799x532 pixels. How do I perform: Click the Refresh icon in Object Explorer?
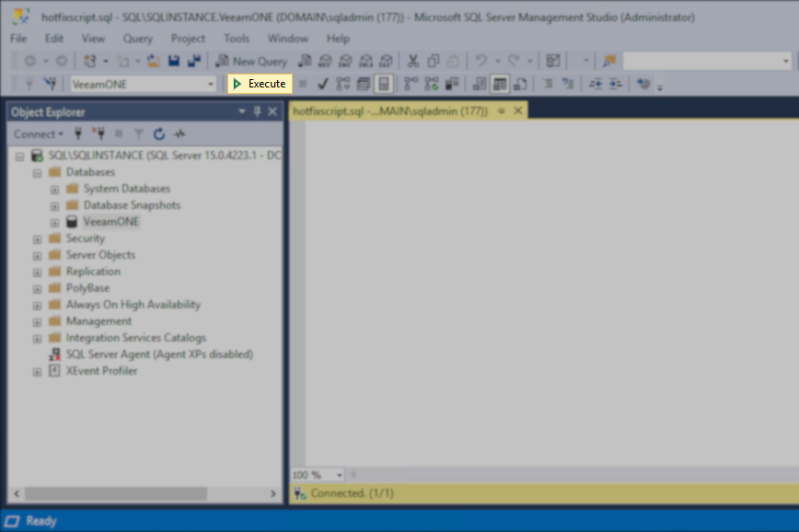159,134
